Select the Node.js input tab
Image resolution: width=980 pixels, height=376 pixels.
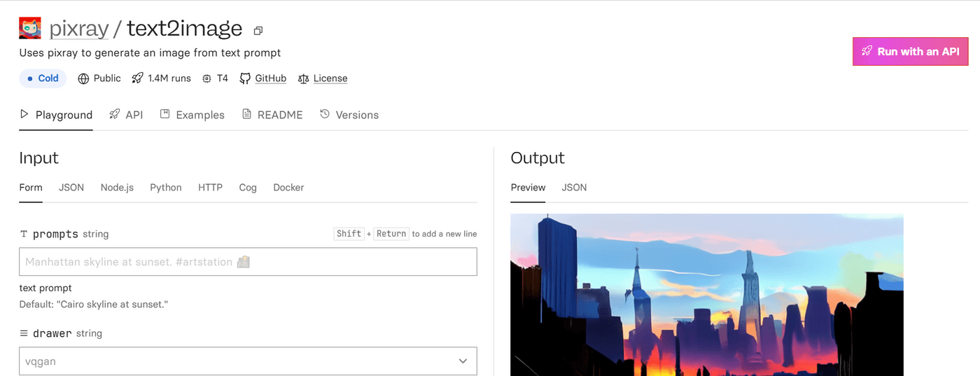117,188
